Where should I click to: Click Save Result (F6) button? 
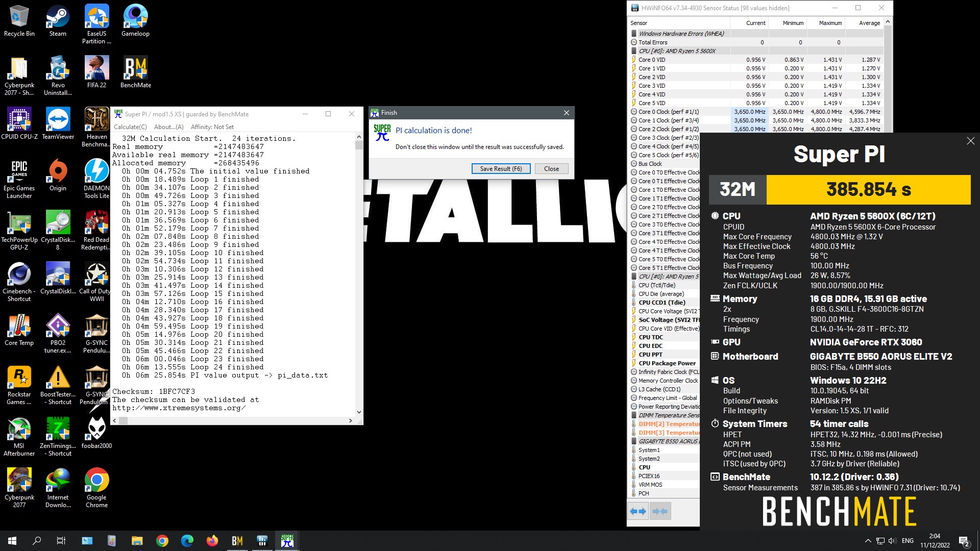click(501, 169)
